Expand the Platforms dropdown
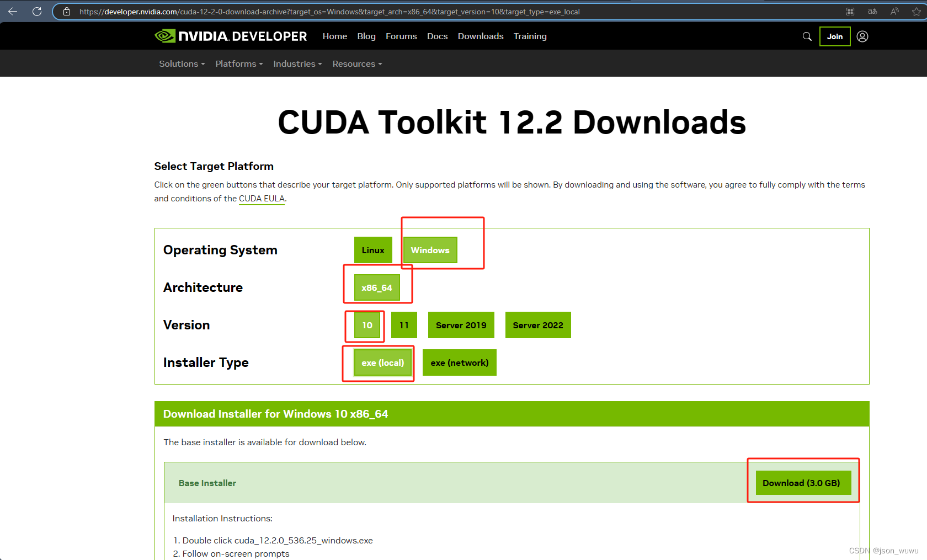The height and width of the screenshot is (560, 927). point(239,64)
